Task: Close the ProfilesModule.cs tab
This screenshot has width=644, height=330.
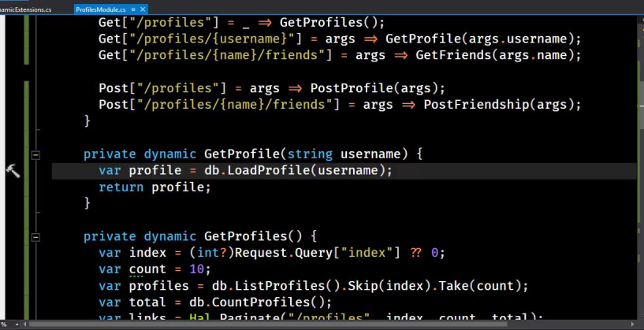Action: click(x=143, y=9)
